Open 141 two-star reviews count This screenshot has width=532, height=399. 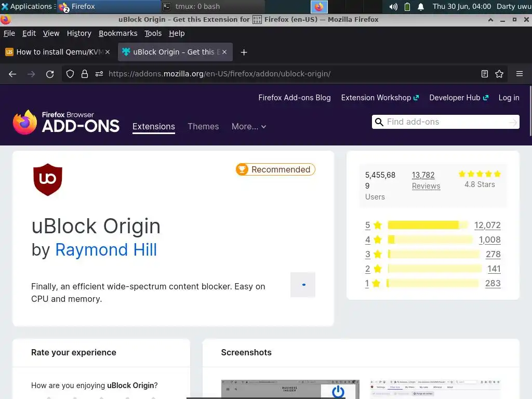click(x=494, y=269)
